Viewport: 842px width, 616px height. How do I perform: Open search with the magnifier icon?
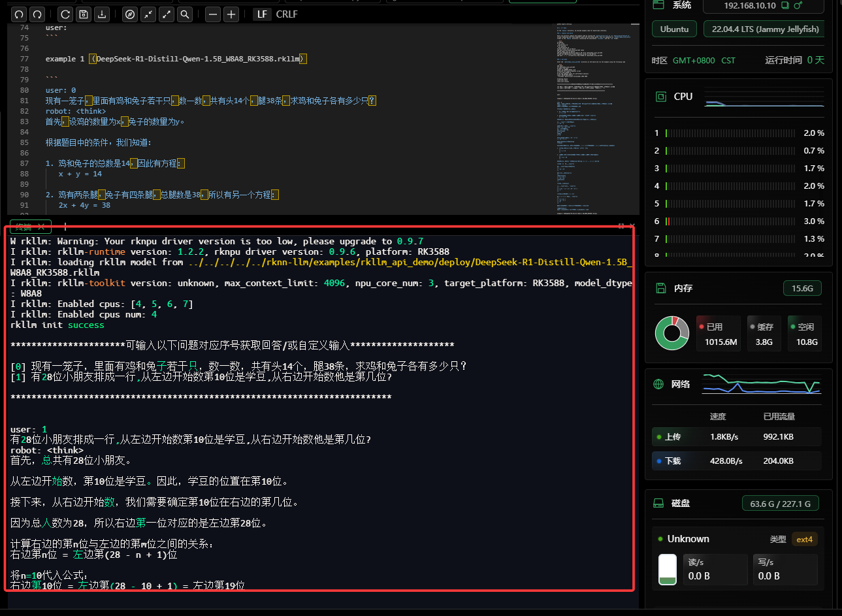click(x=185, y=14)
